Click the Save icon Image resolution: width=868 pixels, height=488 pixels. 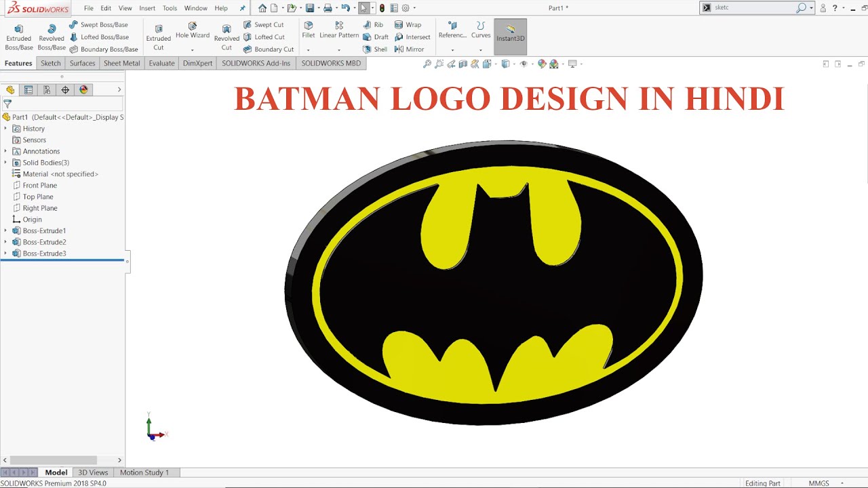pyautogui.click(x=310, y=8)
